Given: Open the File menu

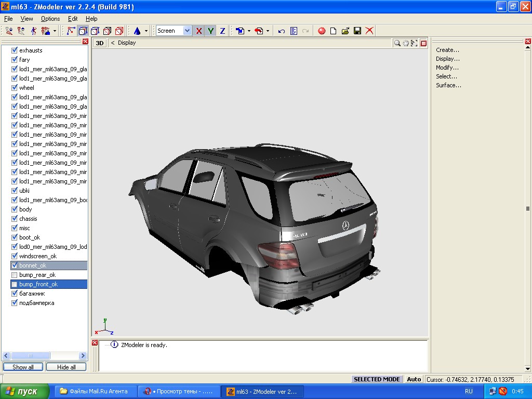Looking at the screenshot, I should (x=8, y=19).
